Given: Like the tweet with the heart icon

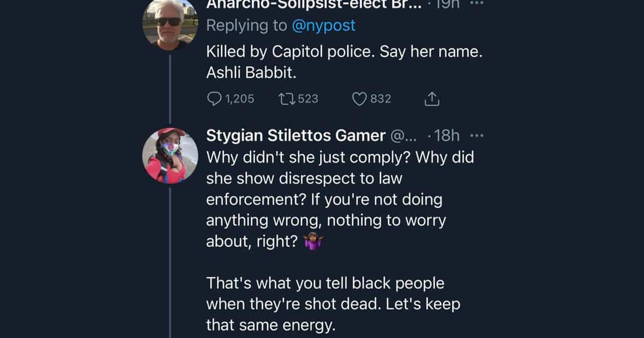Looking at the screenshot, I should [359, 99].
